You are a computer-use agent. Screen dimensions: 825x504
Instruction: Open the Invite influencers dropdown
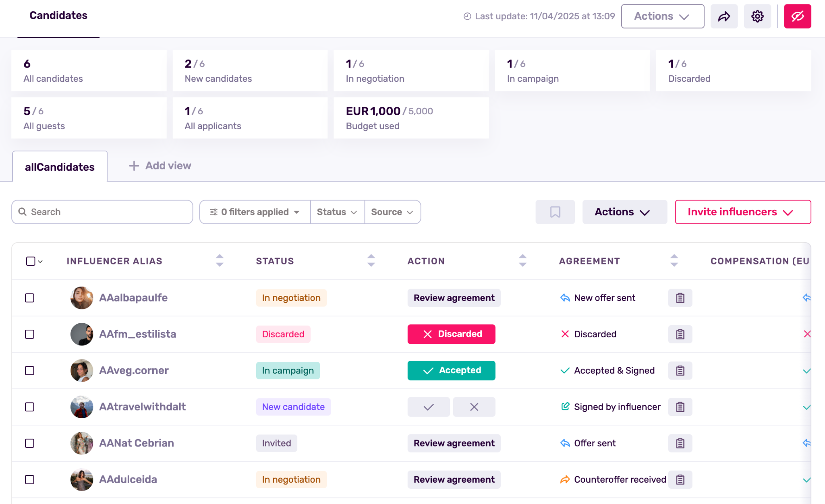[742, 212]
